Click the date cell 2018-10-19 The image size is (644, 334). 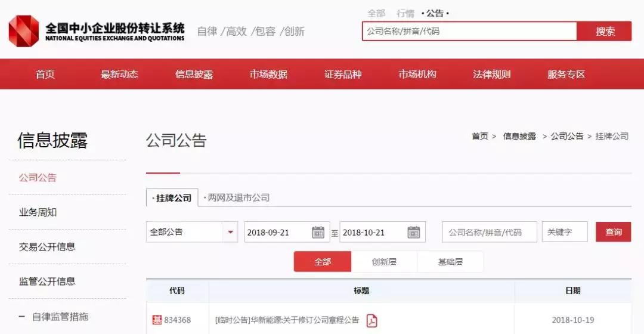click(573, 320)
